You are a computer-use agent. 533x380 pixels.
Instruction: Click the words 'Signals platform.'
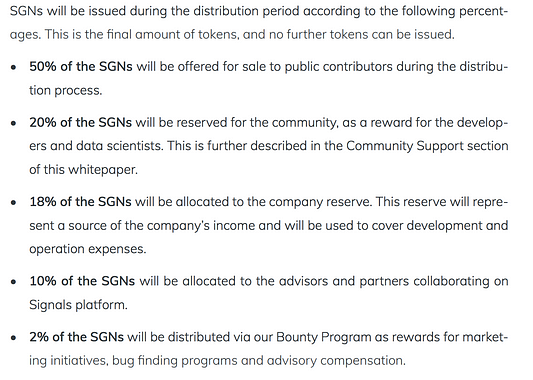78,305
